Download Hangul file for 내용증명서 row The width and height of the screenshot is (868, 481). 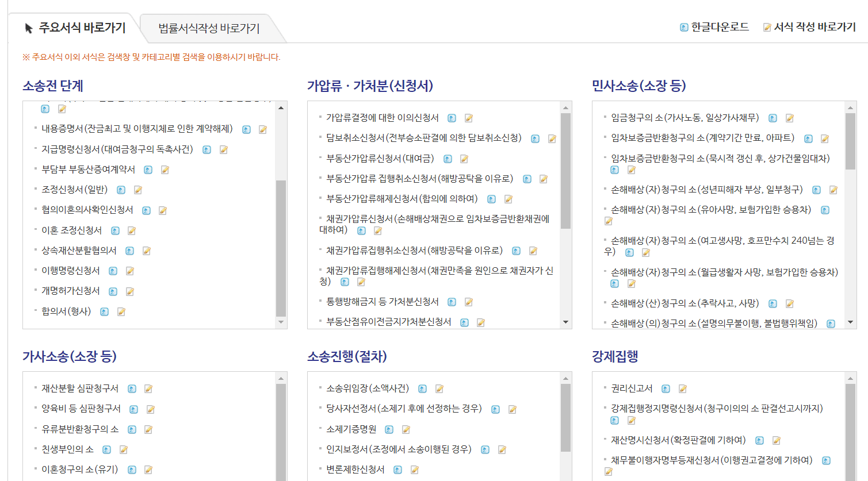click(x=247, y=129)
